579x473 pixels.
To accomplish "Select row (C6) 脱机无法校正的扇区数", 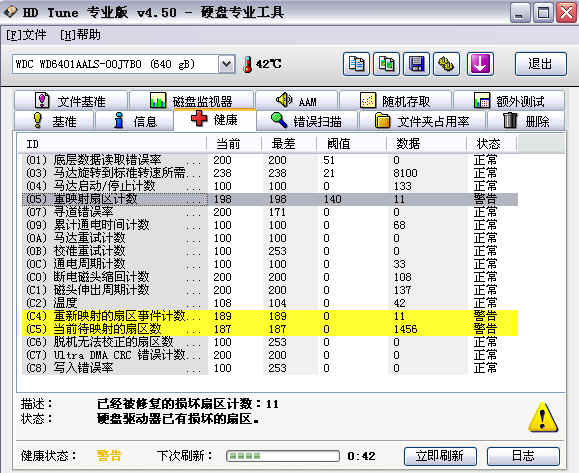I will 270,342.
